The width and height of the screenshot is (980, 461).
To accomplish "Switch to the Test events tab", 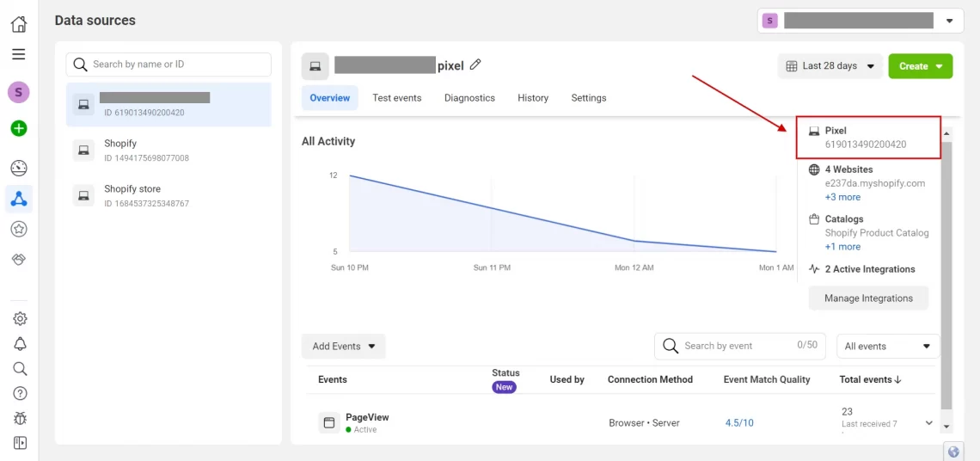I will tap(396, 98).
